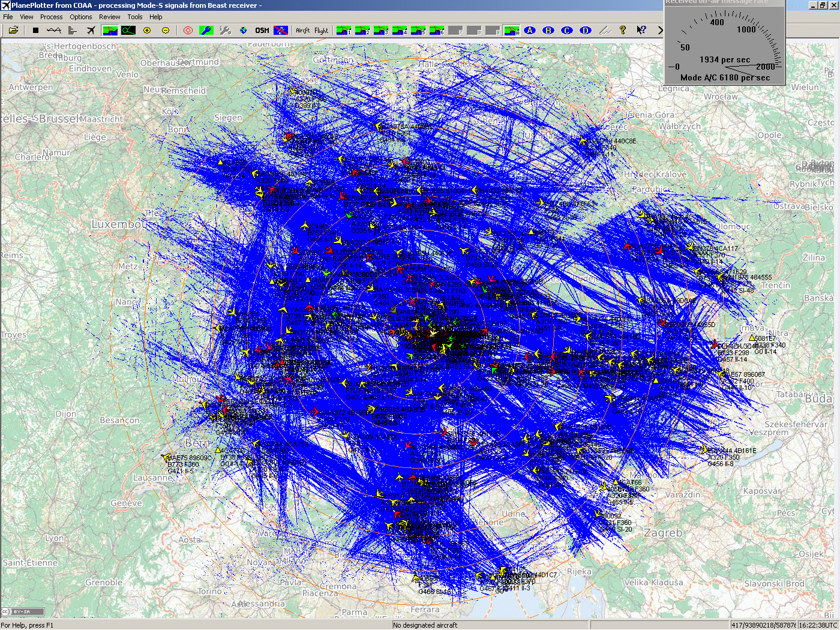
Task: Expand toolbar with right chevron
Action: 660,30
